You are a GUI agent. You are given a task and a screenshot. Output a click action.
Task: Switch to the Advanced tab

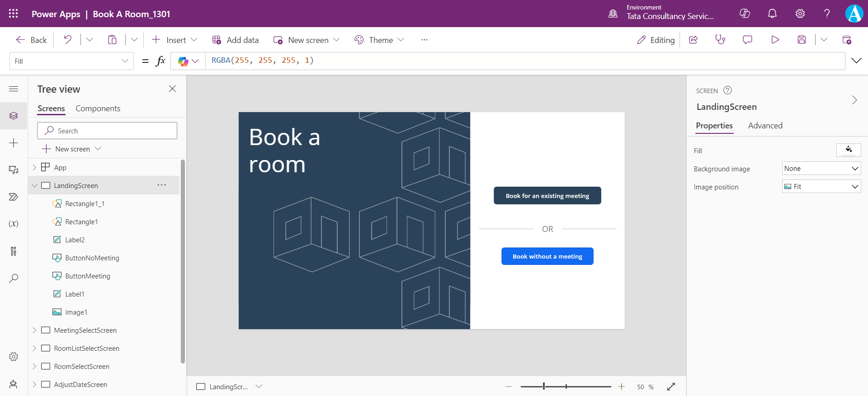pos(765,126)
